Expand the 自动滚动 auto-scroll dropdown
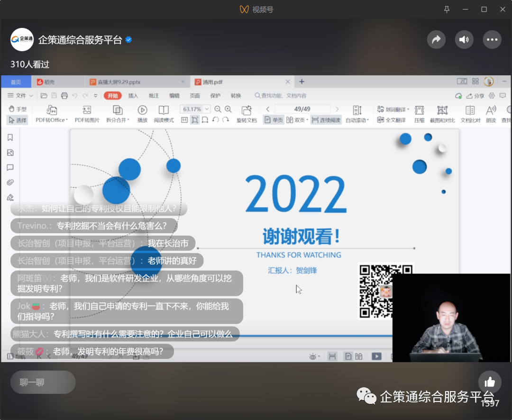Image resolution: width=512 pixels, height=420 pixels. (368, 120)
